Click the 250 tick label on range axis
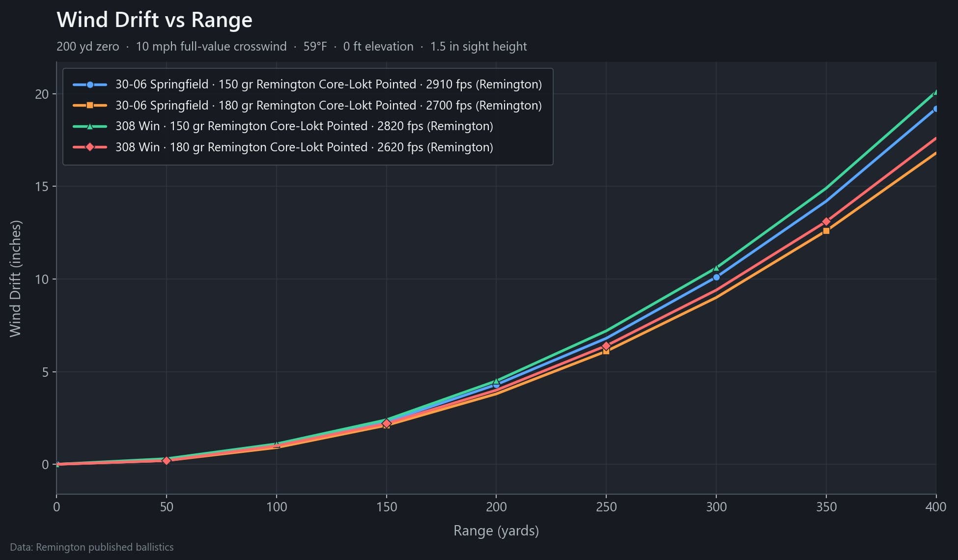The width and height of the screenshot is (958, 560). click(x=606, y=507)
